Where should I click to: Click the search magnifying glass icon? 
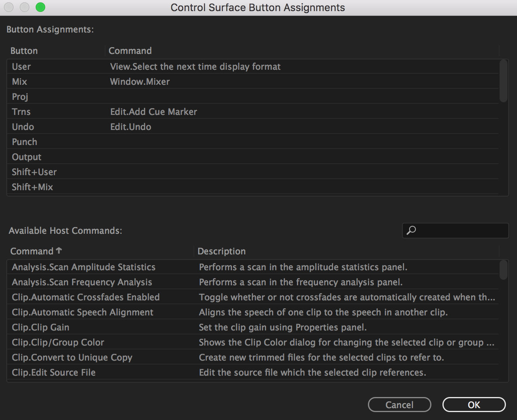pos(412,230)
